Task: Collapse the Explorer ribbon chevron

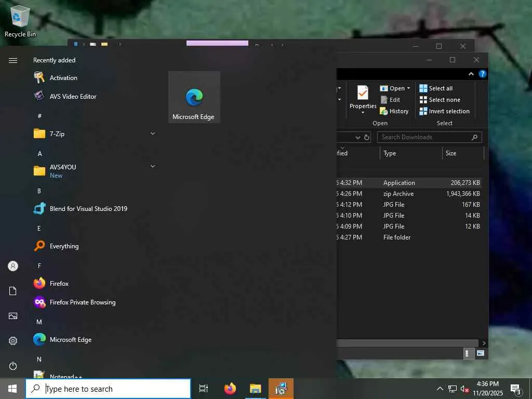Action: coord(471,74)
